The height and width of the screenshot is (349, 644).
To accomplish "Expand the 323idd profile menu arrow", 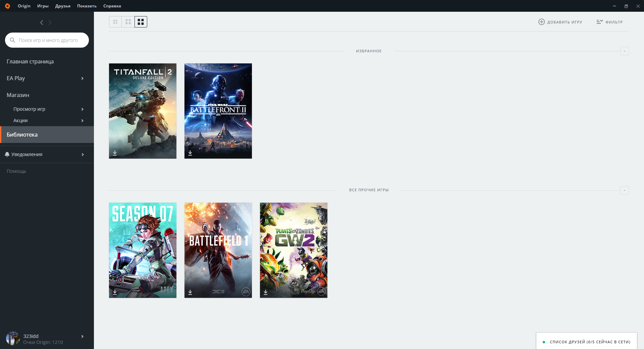I will [83, 336].
